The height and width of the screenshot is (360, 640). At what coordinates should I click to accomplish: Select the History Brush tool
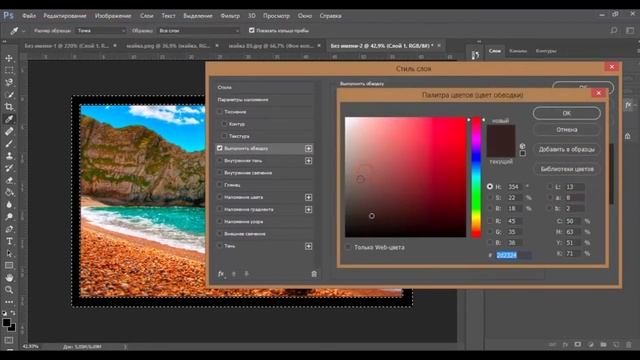click(9, 168)
